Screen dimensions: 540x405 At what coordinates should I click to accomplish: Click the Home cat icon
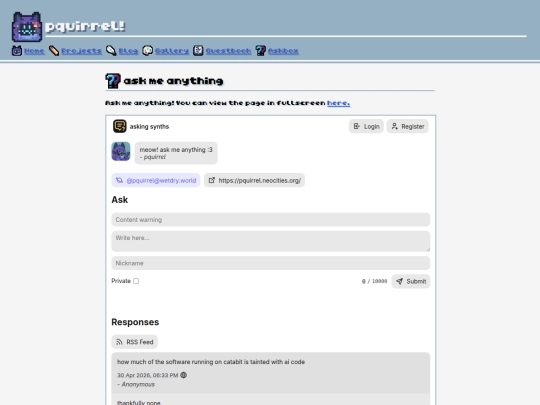[x=17, y=51]
